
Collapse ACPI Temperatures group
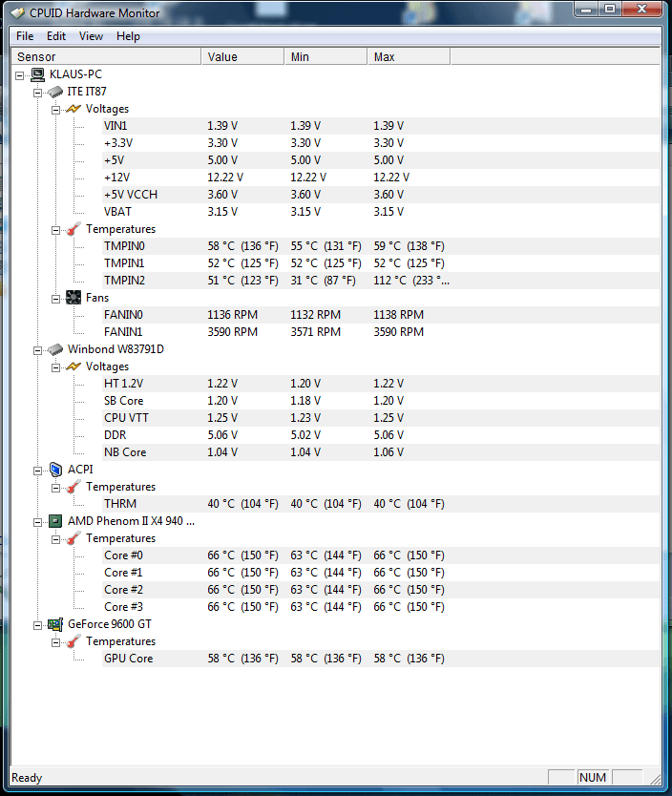[x=55, y=489]
